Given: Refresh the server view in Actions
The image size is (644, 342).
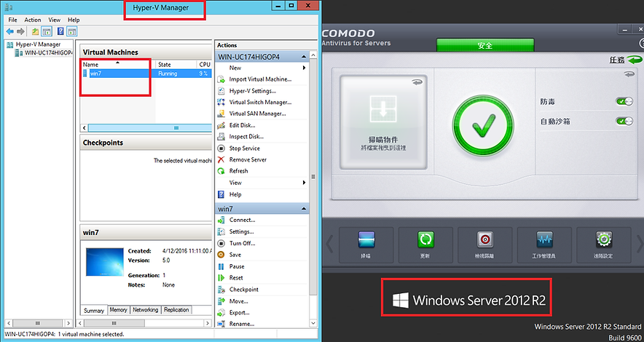Looking at the screenshot, I should point(239,171).
